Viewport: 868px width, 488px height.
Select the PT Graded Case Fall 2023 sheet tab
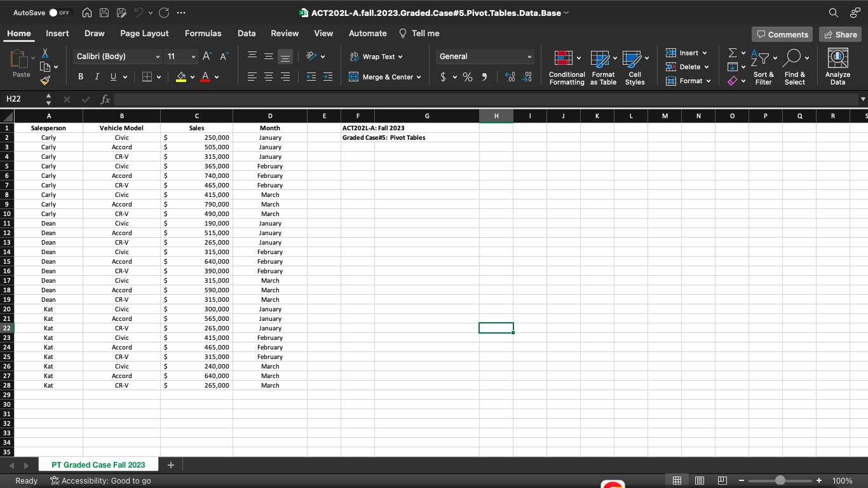(98, 465)
